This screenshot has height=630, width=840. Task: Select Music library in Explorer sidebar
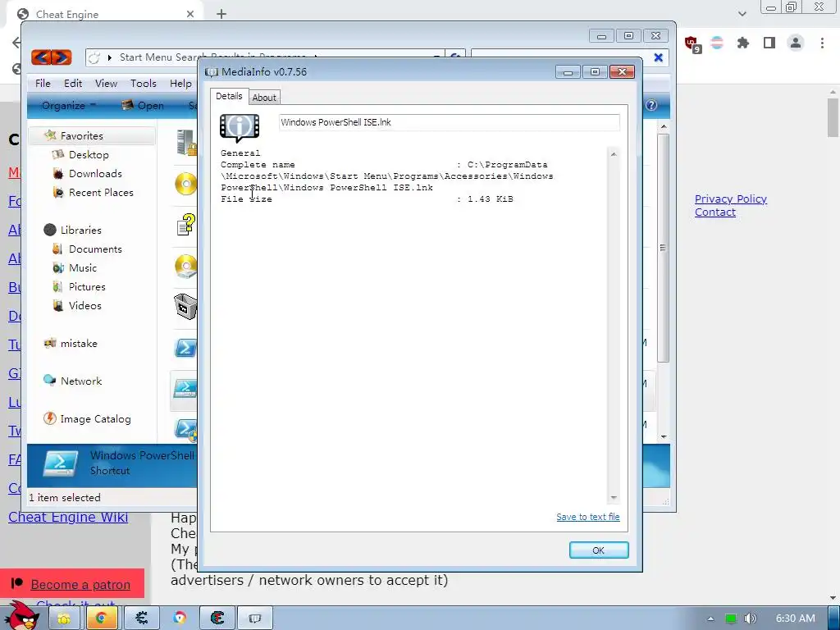[x=83, y=268]
